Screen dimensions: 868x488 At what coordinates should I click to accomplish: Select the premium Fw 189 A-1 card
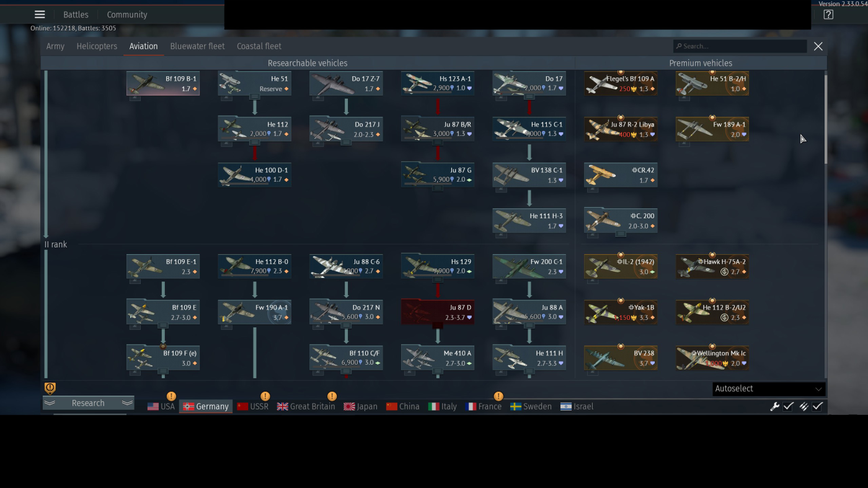click(712, 129)
